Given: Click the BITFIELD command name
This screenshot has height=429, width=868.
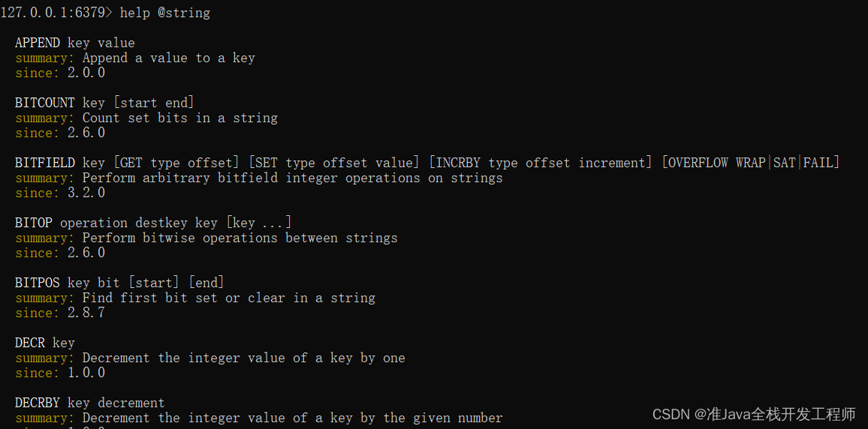Looking at the screenshot, I should click(45, 163).
